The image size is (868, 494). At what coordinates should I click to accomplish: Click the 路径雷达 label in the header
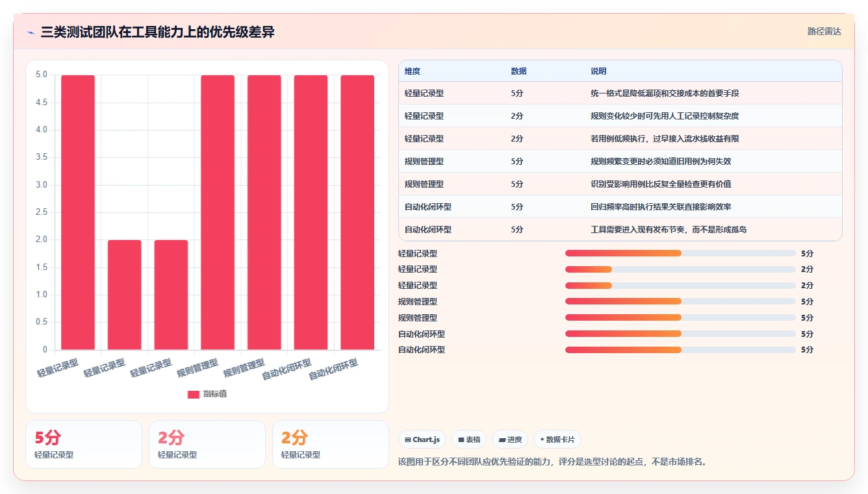click(x=824, y=31)
